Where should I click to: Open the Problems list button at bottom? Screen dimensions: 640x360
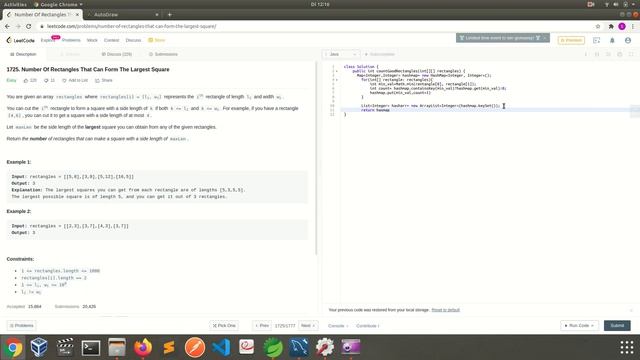[21, 326]
